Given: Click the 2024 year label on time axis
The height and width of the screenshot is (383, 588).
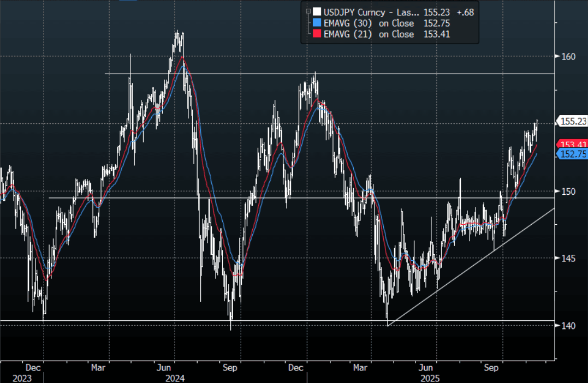Looking at the screenshot, I should click(x=175, y=378).
